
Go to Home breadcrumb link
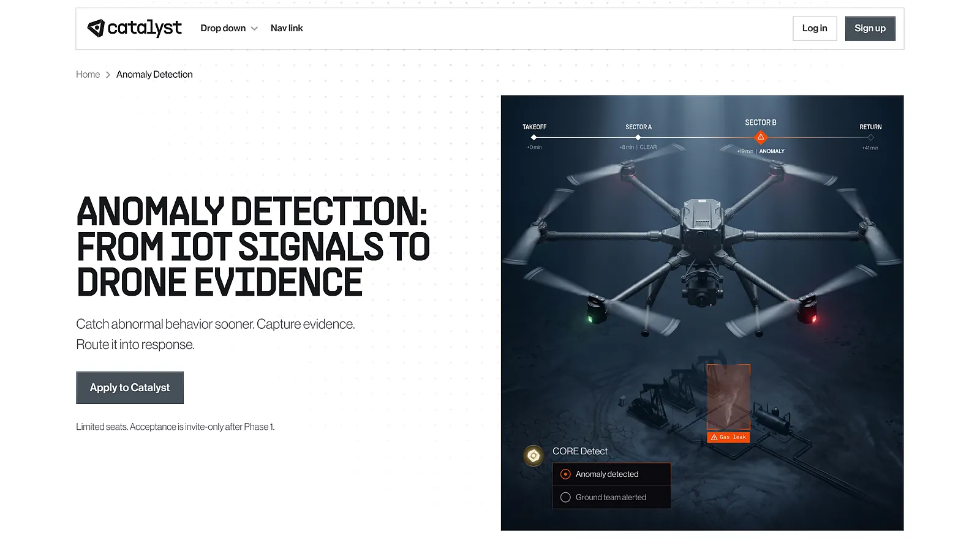tap(88, 74)
